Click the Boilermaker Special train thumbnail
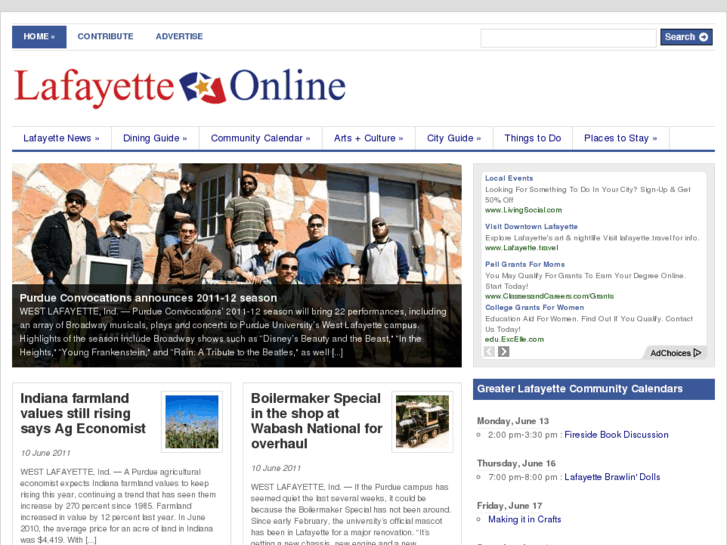 [422, 422]
